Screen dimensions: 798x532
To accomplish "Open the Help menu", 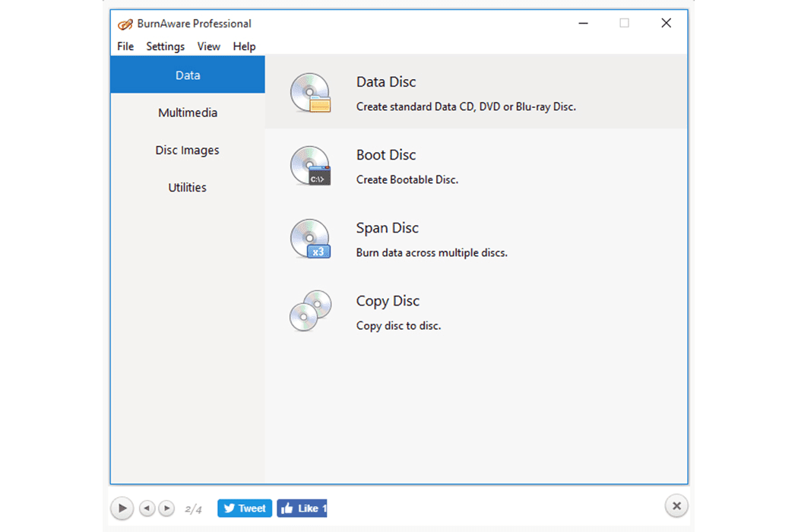I will [x=244, y=46].
